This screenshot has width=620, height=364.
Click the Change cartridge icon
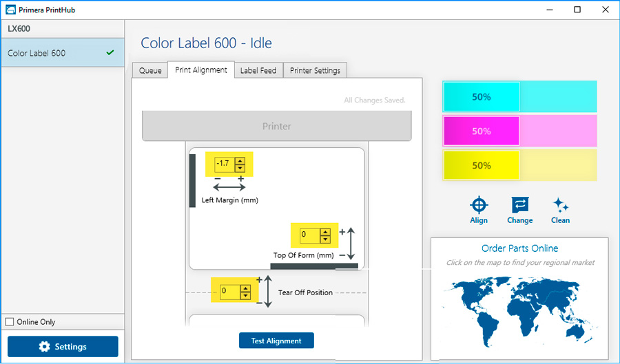[519, 205]
